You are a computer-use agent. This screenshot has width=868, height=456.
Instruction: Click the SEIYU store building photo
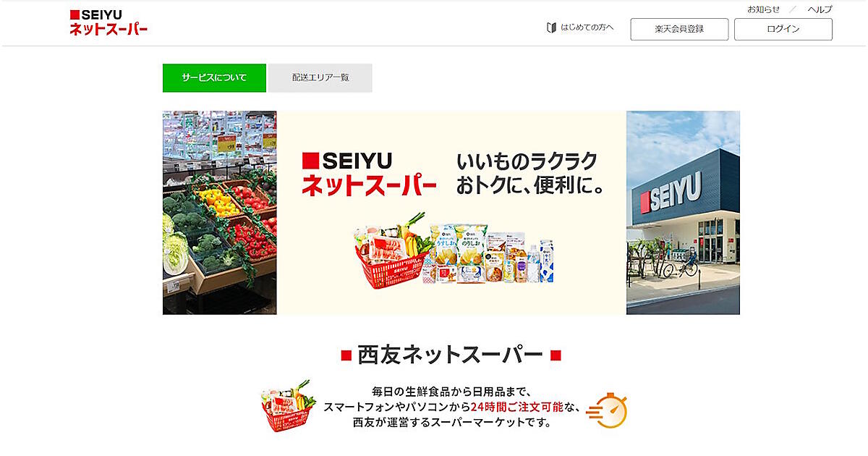[x=683, y=213]
